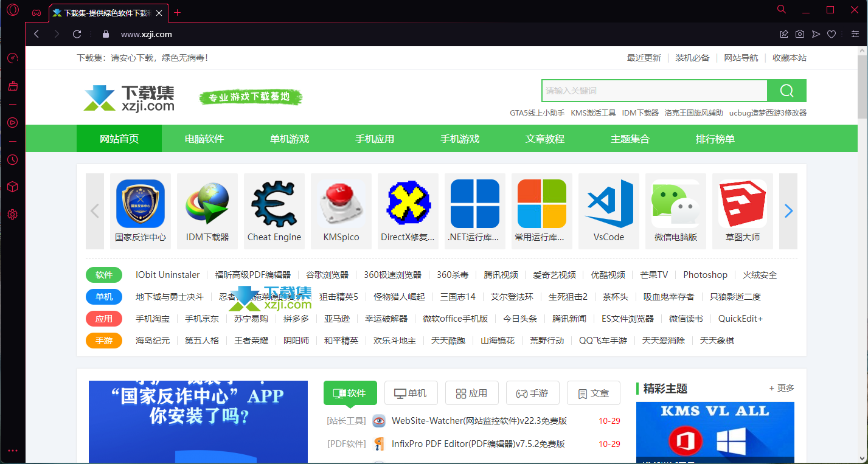Take a snapshot with camera icon
868x464 pixels.
(800, 34)
